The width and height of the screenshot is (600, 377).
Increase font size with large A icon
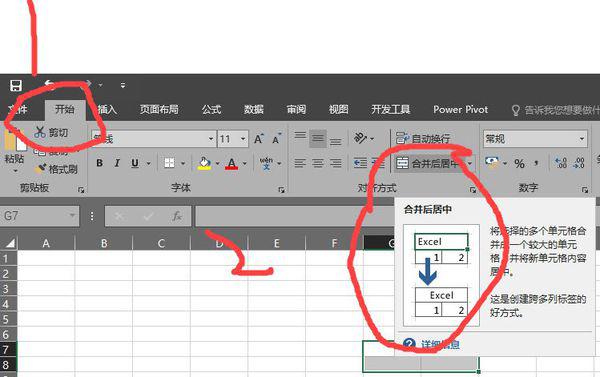pos(259,139)
